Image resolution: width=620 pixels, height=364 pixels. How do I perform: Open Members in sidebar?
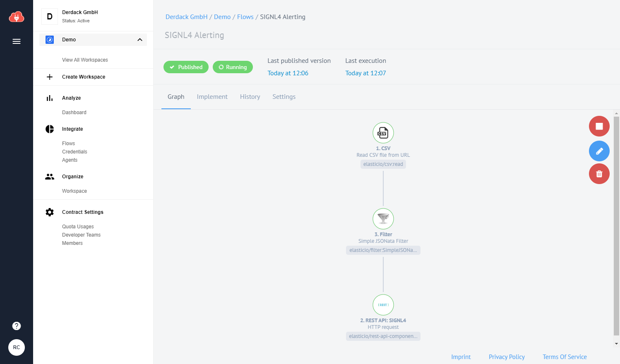click(72, 243)
